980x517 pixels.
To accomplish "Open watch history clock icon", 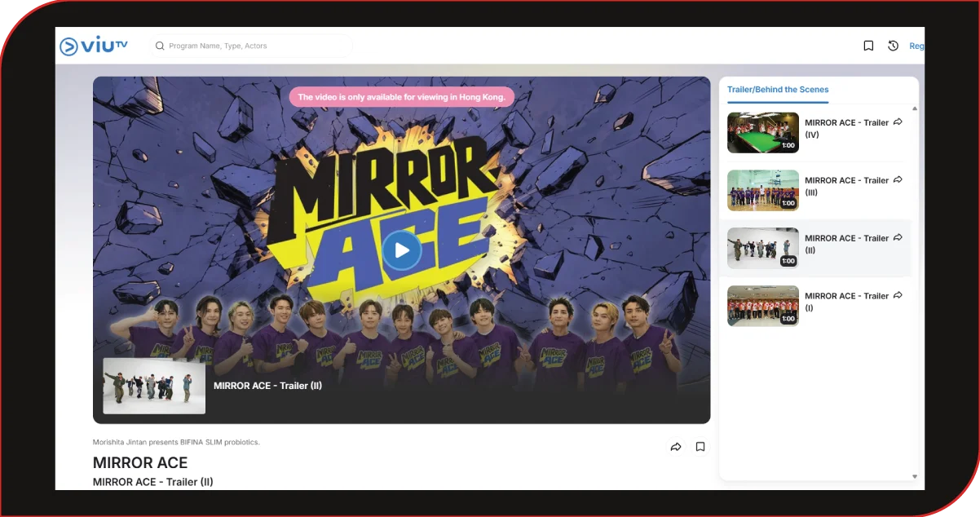I will pos(893,46).
